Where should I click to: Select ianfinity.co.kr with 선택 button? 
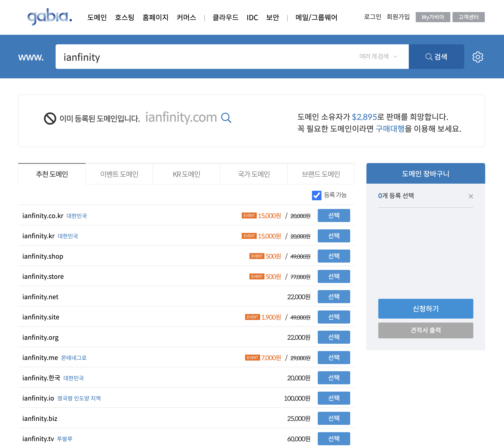(x=334, y=215)
